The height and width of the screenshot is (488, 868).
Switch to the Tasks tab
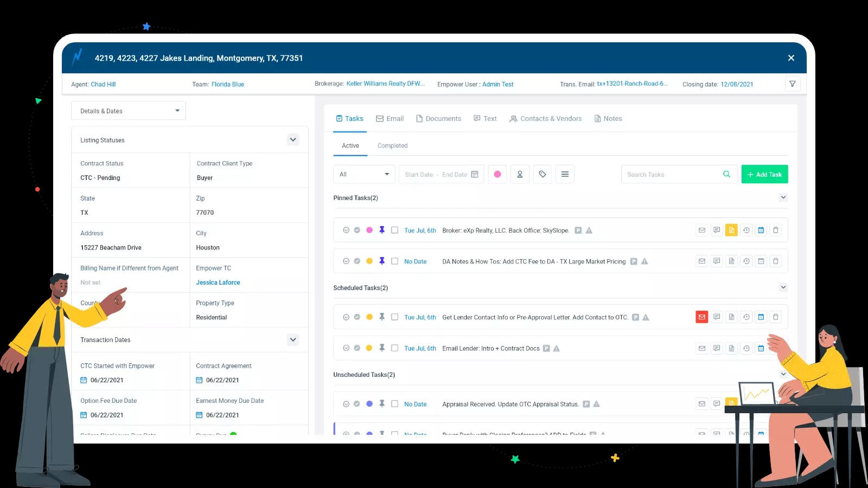click(349, 118)
